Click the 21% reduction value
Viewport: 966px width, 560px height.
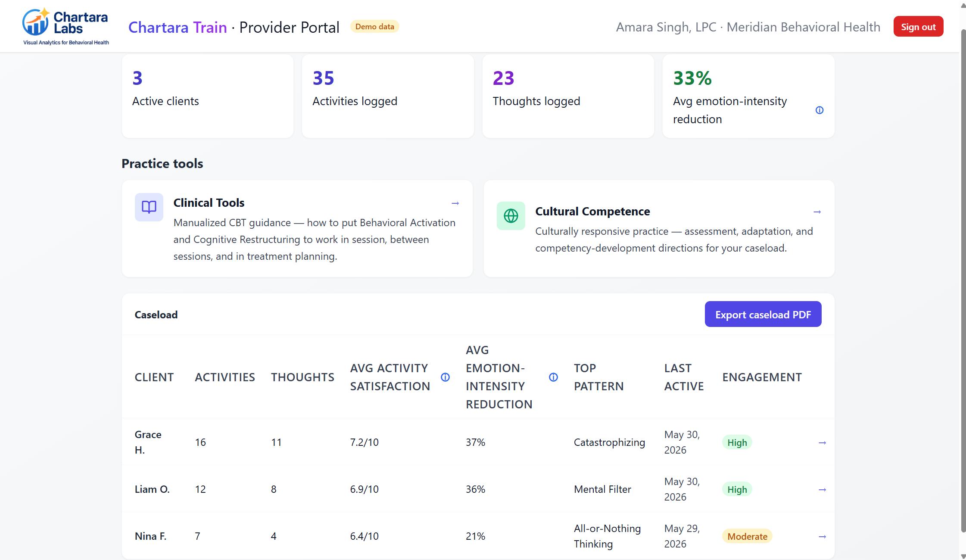click(475, 536)
